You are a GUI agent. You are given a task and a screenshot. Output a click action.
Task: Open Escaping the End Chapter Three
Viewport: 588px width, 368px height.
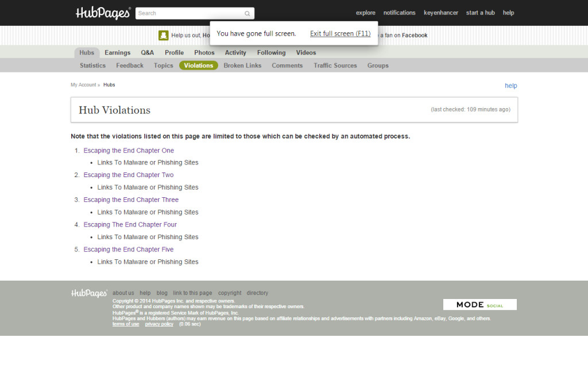point(131,200)
